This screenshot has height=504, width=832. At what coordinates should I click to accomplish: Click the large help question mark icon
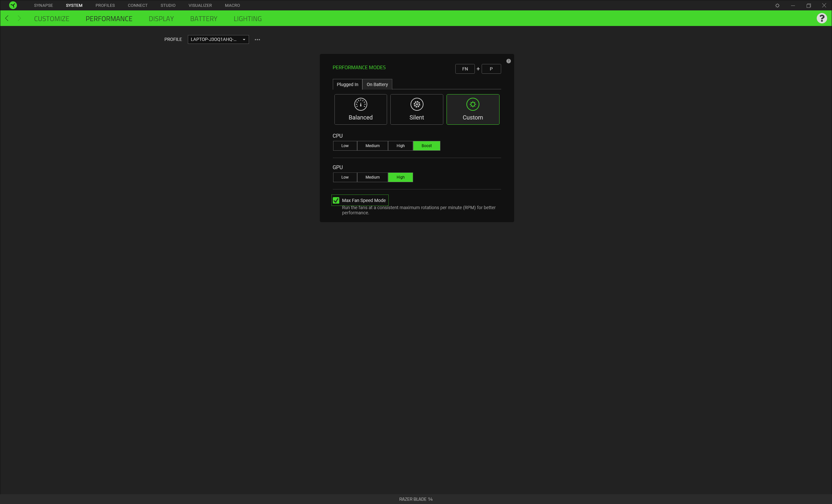821,18
